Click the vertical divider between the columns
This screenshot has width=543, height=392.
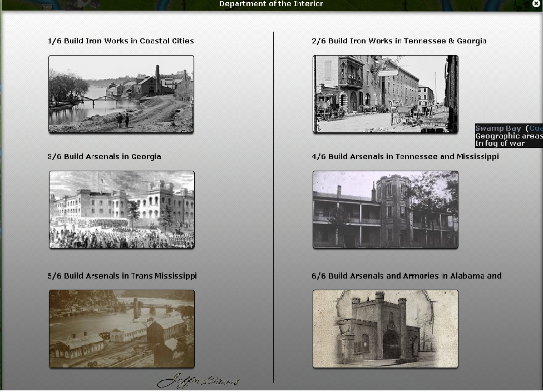(274, 207)
